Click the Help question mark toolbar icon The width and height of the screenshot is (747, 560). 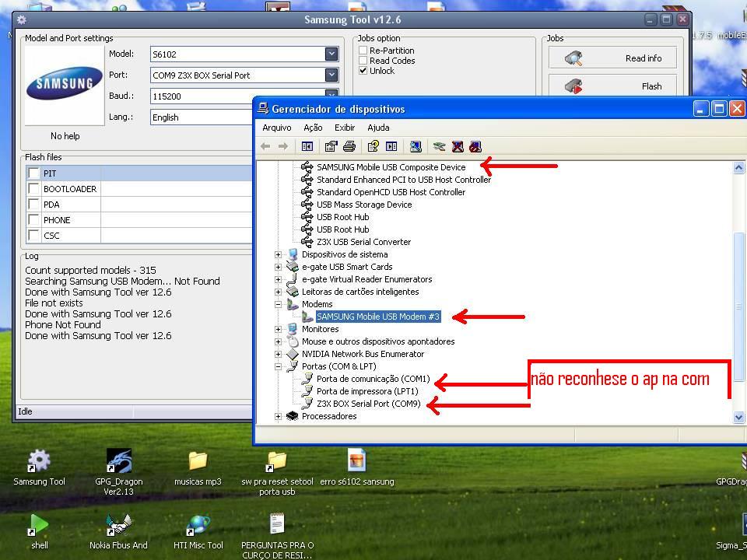[x=373, y=147]
